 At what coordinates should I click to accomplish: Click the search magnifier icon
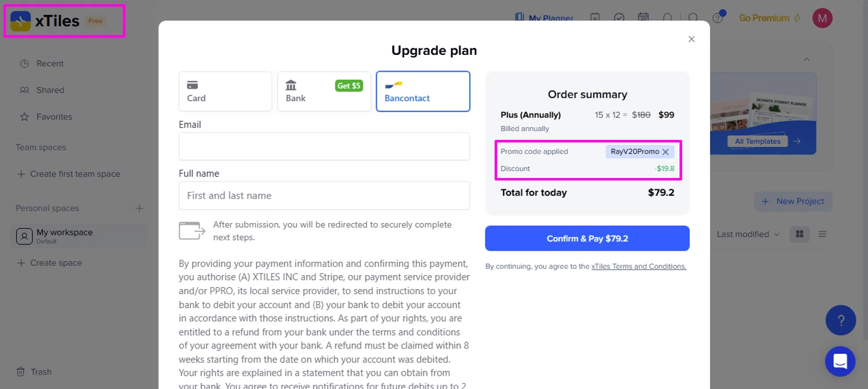[693, 18]
